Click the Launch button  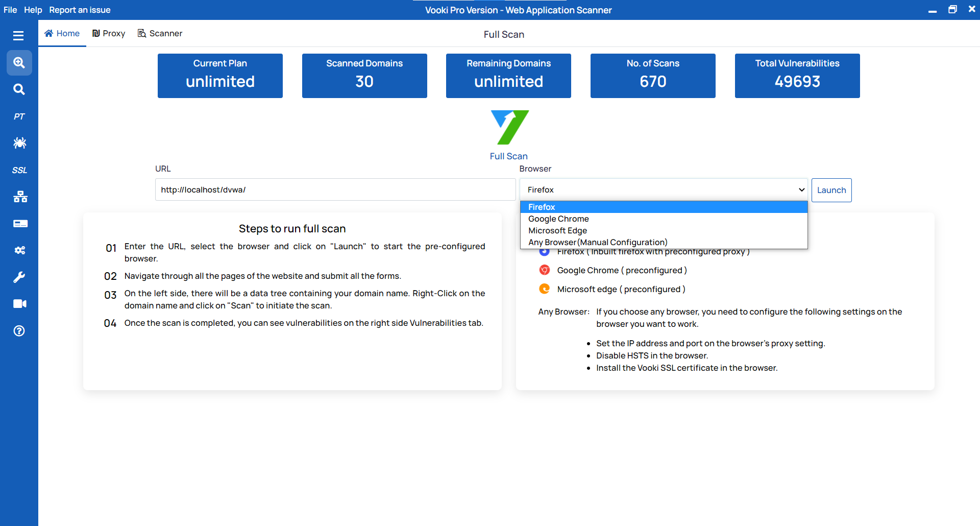click(x=831, y=190)
